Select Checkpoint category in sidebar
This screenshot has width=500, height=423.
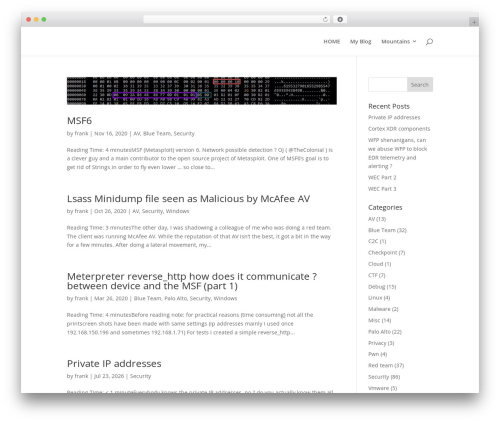coord(383,253)
